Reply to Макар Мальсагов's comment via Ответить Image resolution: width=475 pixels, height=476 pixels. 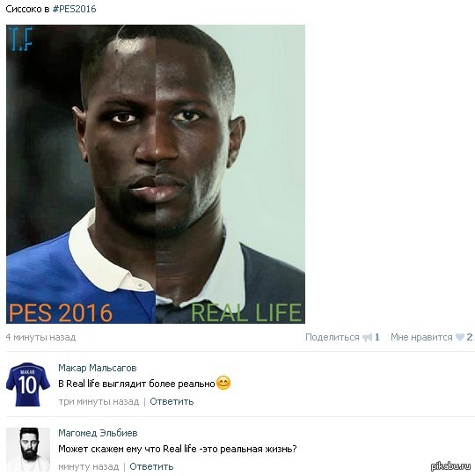pos(172,401)
